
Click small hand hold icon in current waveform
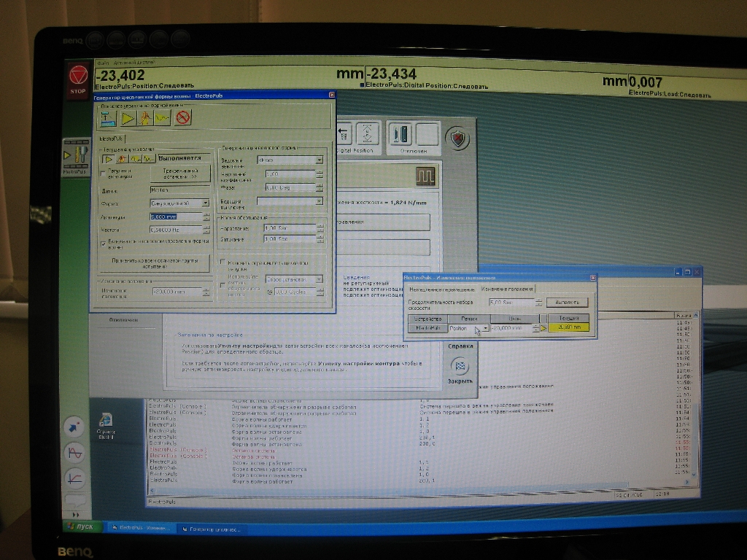[x=122, y=159]
